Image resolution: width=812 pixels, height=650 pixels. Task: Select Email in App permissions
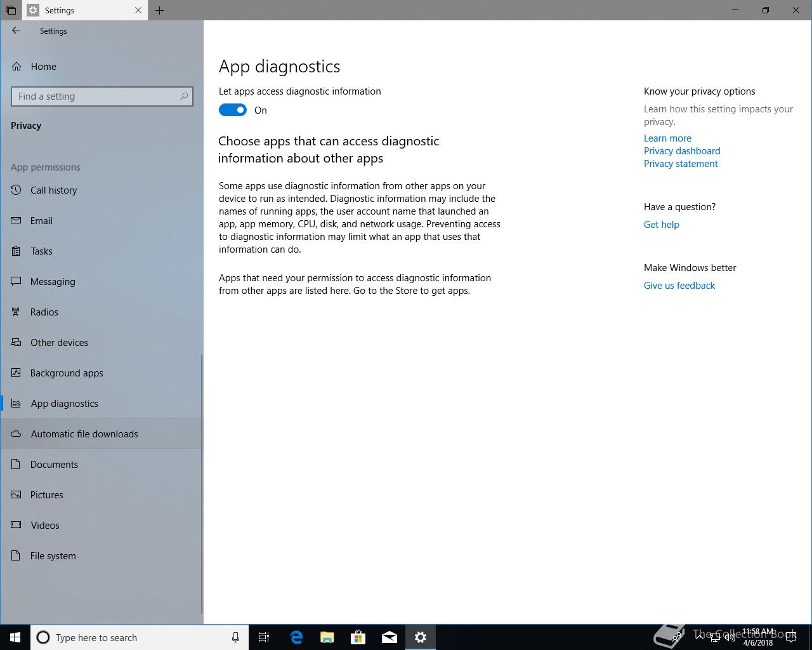coord(101,220)
